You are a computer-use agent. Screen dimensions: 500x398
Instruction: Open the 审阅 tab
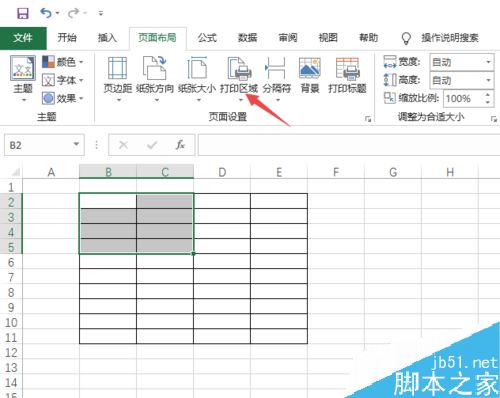(x=288, y=38)
